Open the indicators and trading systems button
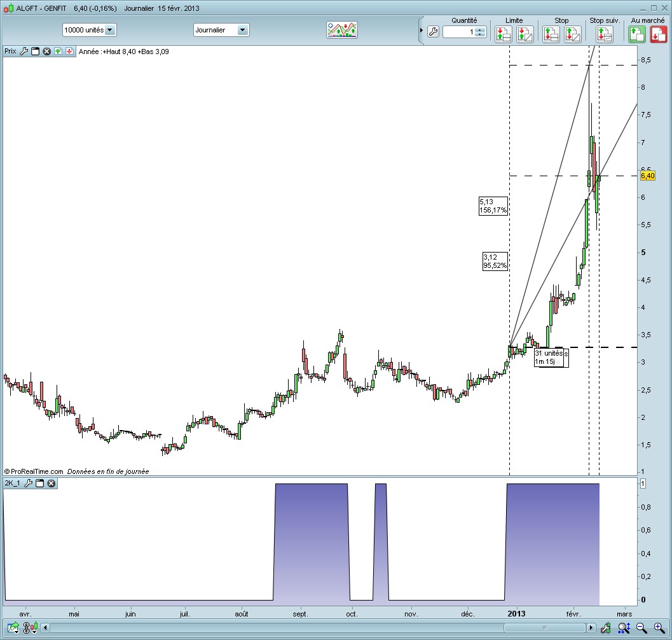The height and width of the screenshot is (640, 672). tap(341, 30)
